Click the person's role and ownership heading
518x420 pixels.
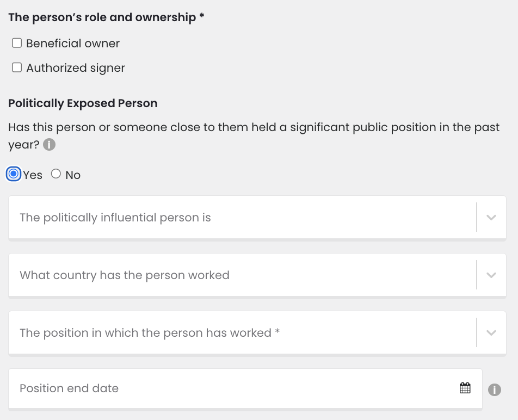pyautogui.click(x=106, y=17)
